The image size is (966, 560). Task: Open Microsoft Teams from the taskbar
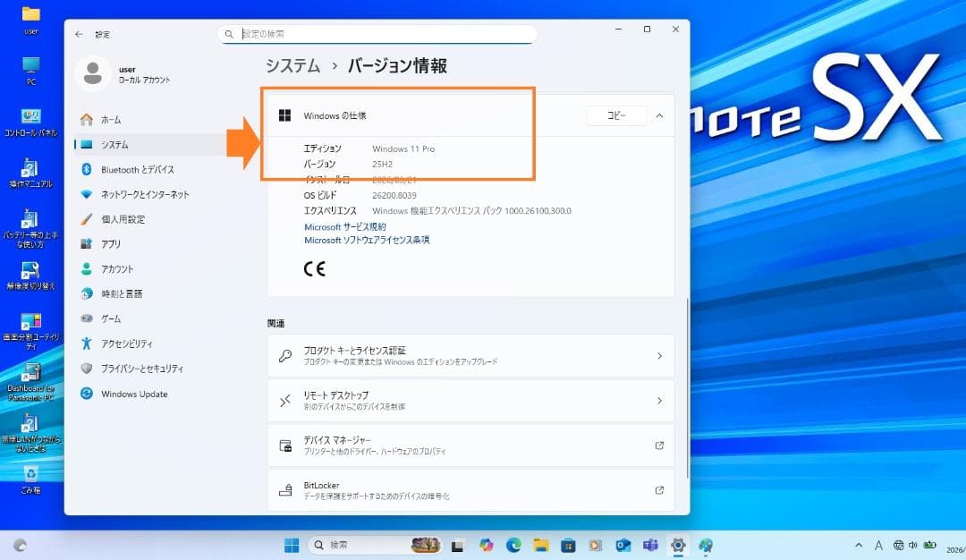tap(650, 545)
